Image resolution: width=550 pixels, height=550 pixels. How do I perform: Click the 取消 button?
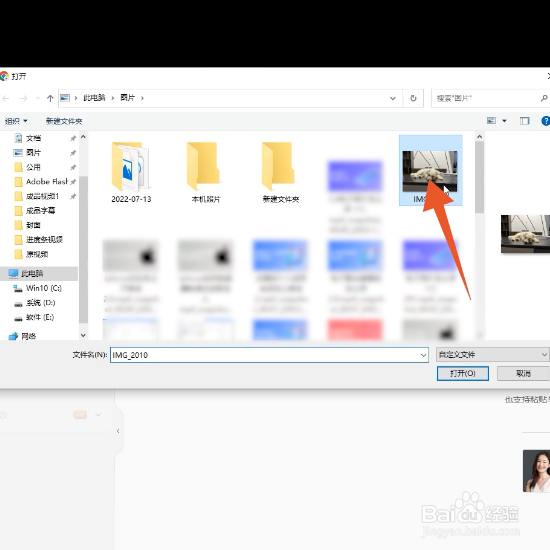(x=523, y=373)
